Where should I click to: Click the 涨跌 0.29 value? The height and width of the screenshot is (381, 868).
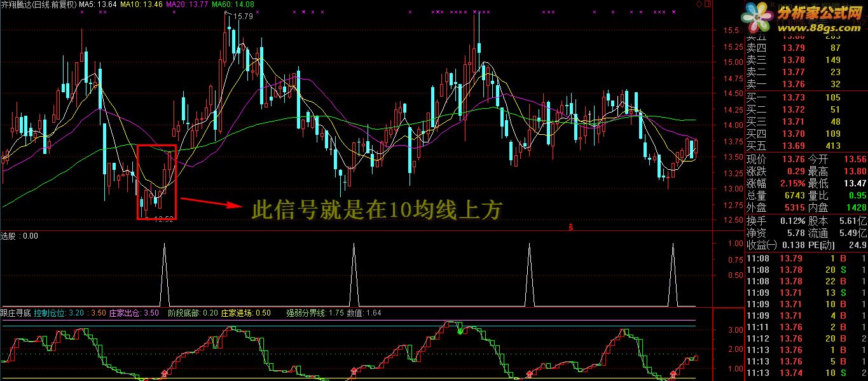point(796,171)
